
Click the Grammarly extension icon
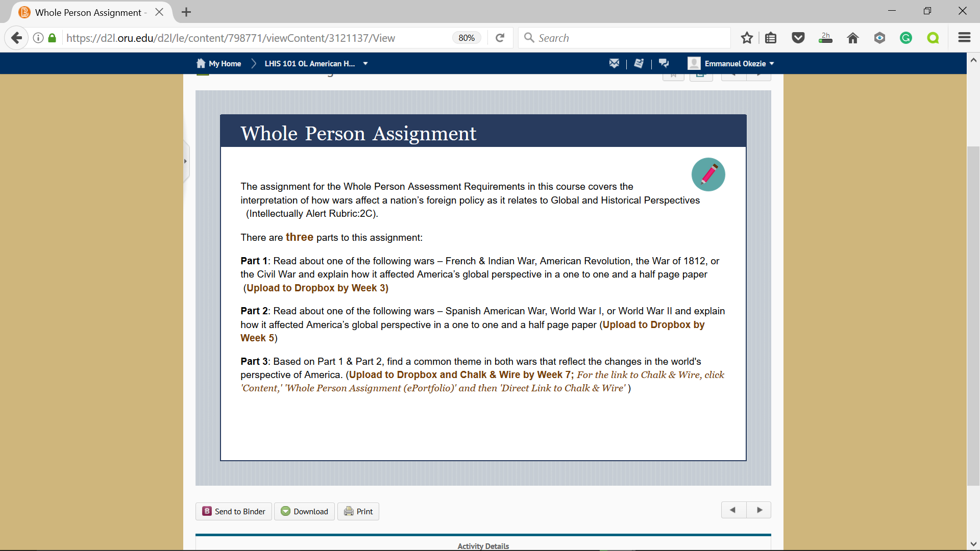[906, 38]
